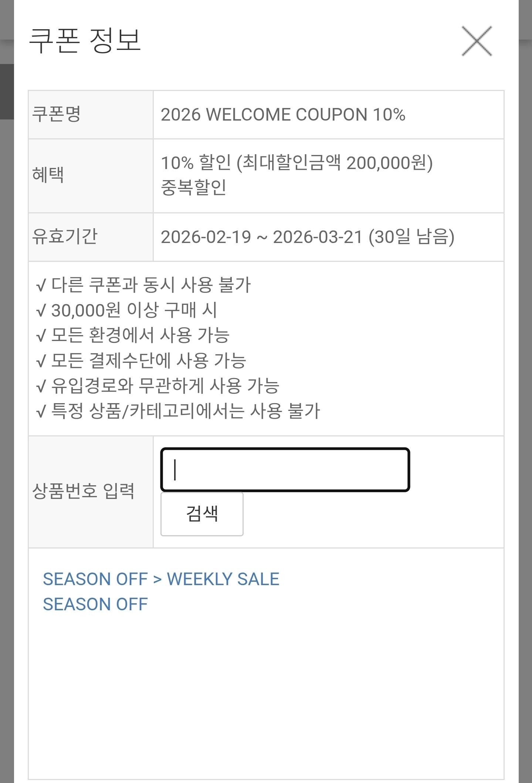Click the 30,000원 이상 구매 시 condition

click(x=134, y=310)
